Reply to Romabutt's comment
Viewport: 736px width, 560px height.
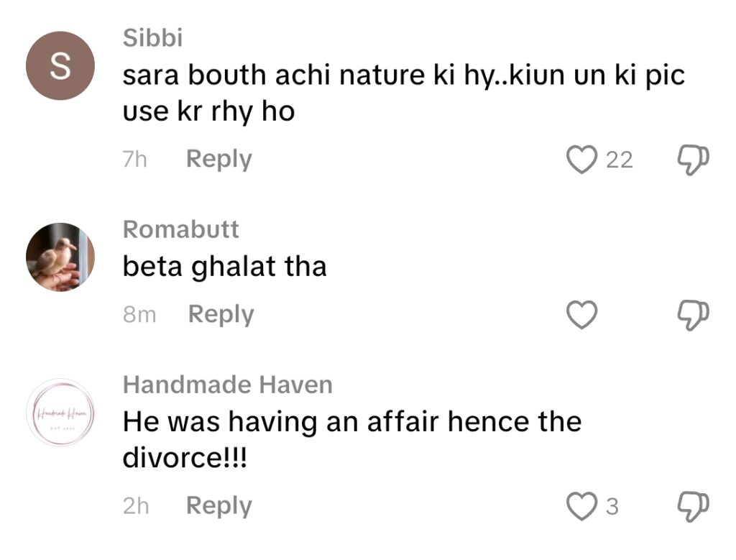221,314
